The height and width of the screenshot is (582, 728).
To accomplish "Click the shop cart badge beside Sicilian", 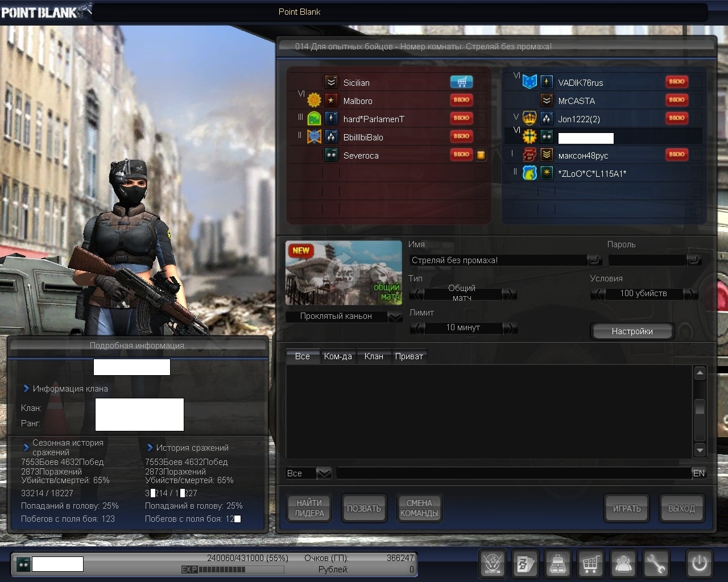I will (461, 82).
